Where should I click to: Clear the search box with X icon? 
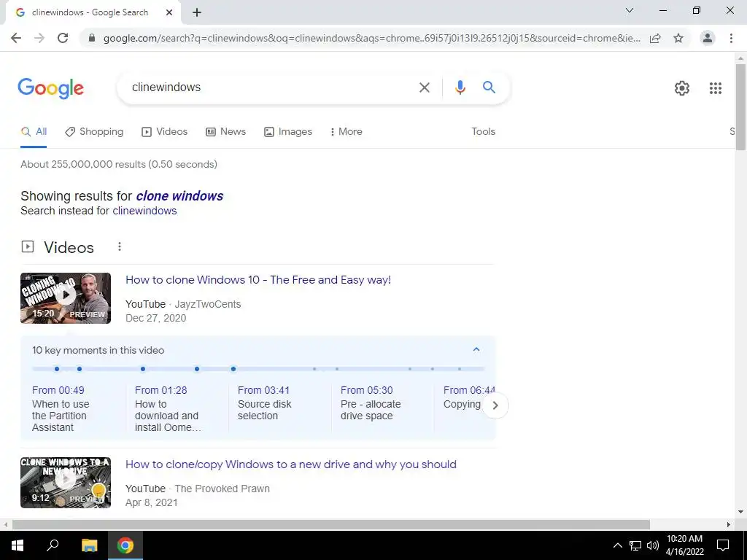tap(424, 87)
